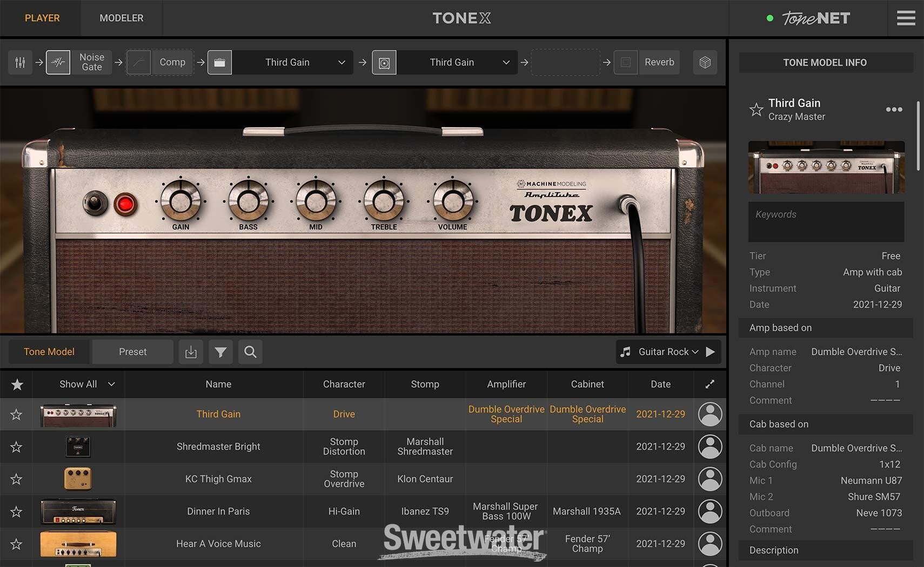Image resolution: width=924 pixels, height=567 pixels.
Task: Open the hamburger menu
Action: [x=906, y=18]
